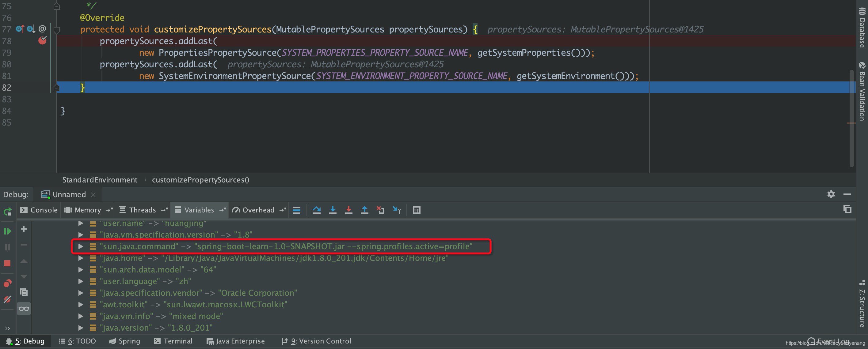
Task: Rerun the debug session with the green arrow
Action: [x=7, y=212]
